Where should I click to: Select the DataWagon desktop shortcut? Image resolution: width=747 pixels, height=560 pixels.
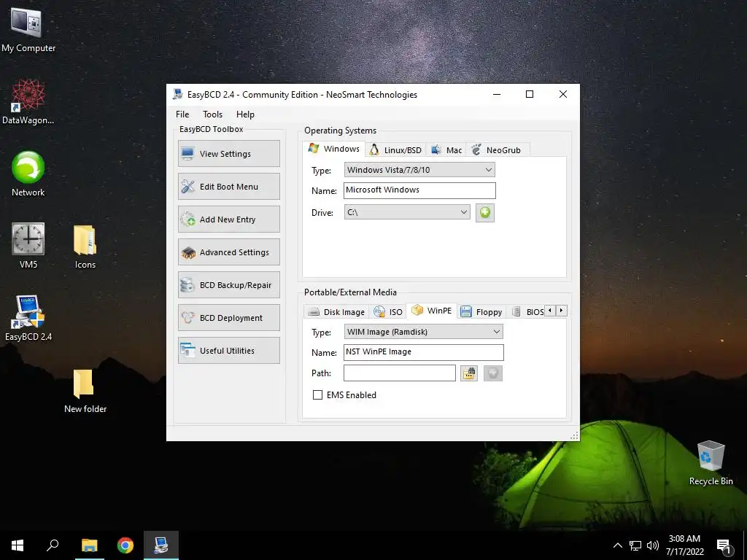click(x=28, y=102)
